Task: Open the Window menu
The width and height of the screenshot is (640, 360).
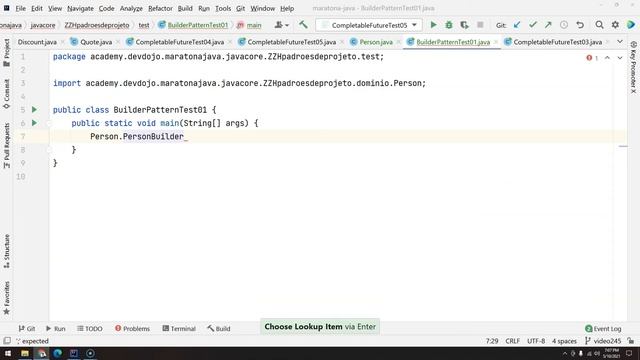Action: pyautogui.click(x=262, y=8)
